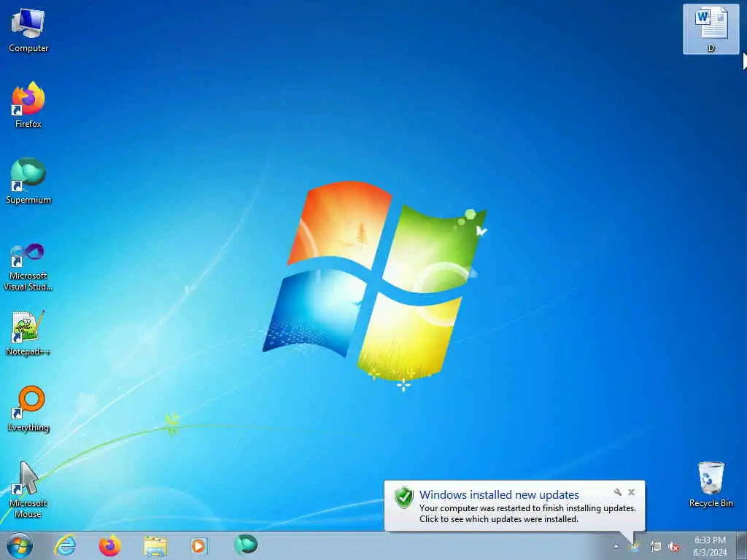Open the muted volume tray icon
The image size is (747, 560).
673,547
